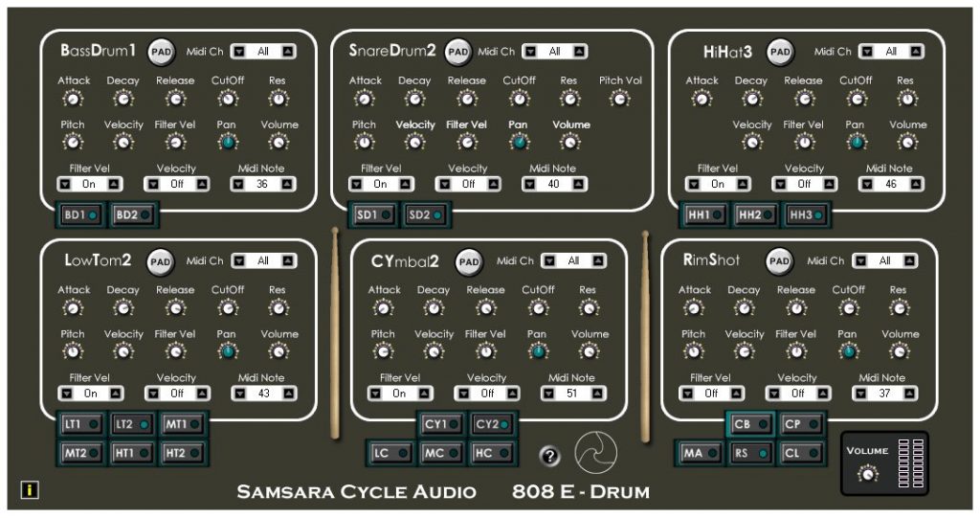The height and width of the screenshot is (518, 980).
Task: Increase the HiHat3 Midi Note 46 up arrow
Action: 915,185
